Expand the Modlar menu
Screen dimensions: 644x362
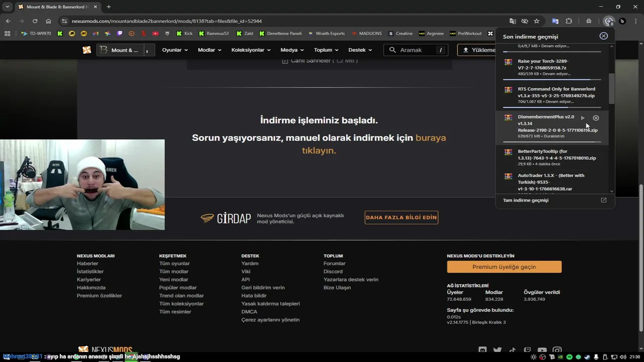pos(209,50)
